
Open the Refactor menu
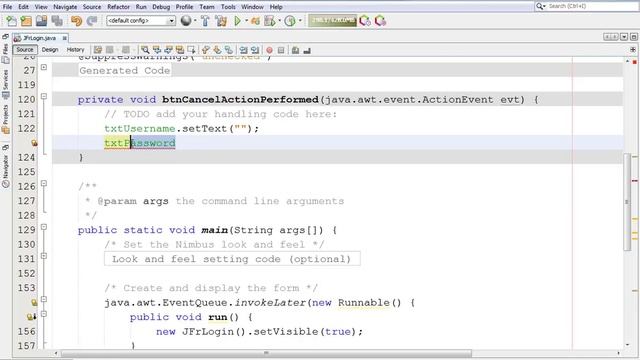(x=118, y=7)
